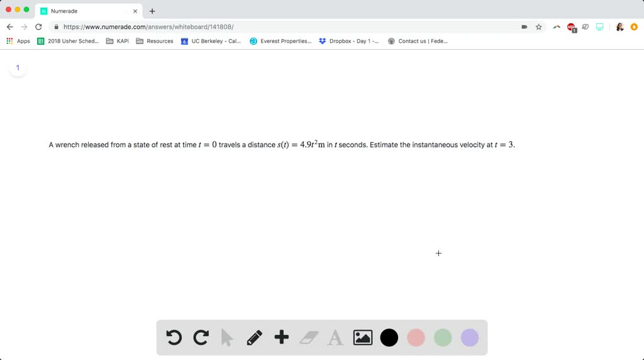
Task: Pick the black pen color
Action: point(389,337)
